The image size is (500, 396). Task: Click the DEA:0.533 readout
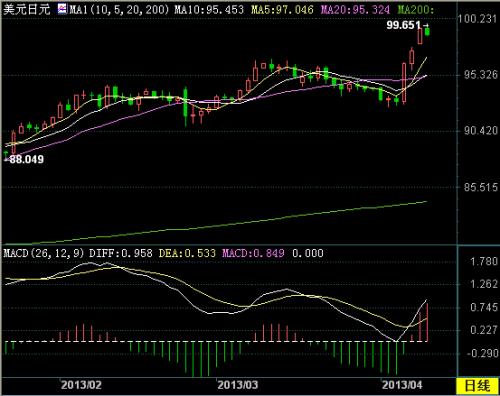187,253
